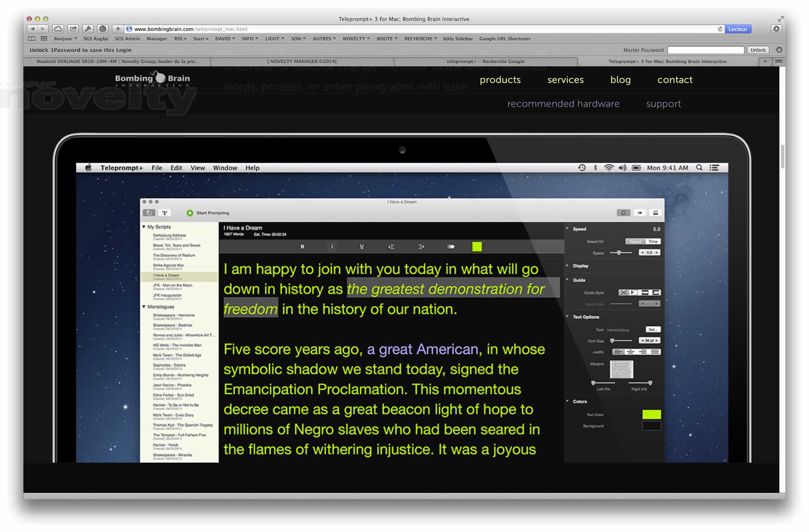Open the NOVELTY bookmarks dropdown
Screen dimensions: 809x532
pos(356,38)
